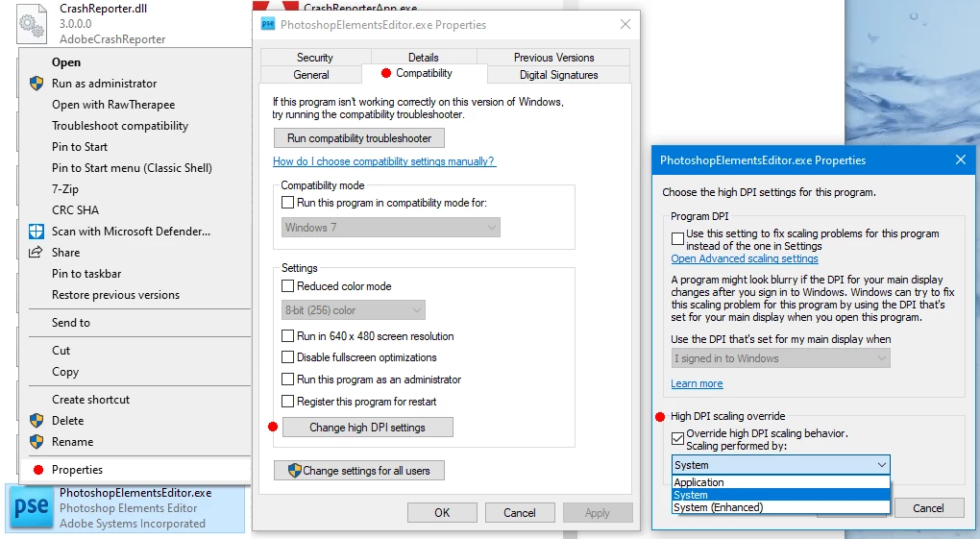Click the Learn more link
This screenshot has width=980, height=539.
[697, 383]
